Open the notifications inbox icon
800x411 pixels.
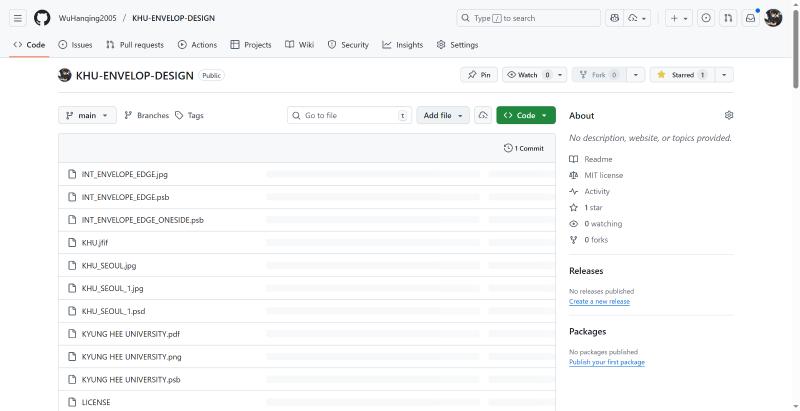coord(750,18)
